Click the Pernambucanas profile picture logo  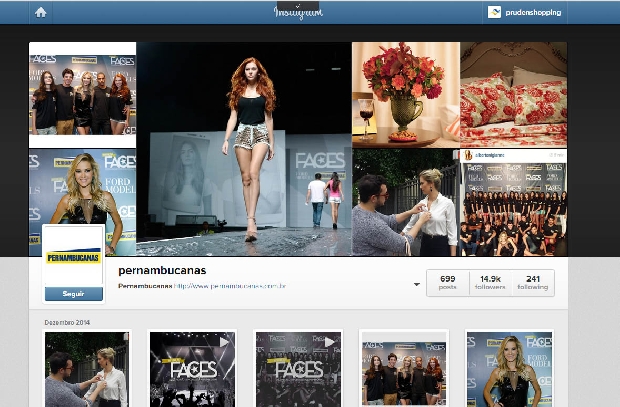(x=74, y=256)
